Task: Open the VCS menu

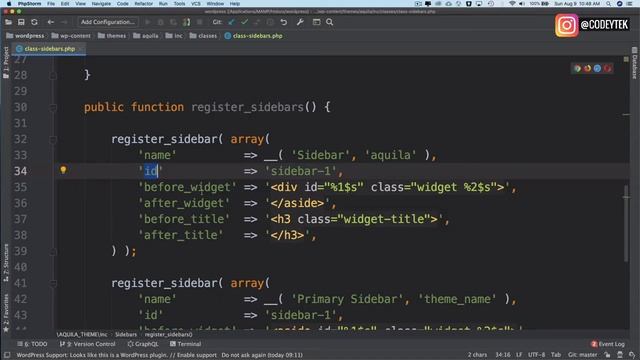Action: [196, 3]
